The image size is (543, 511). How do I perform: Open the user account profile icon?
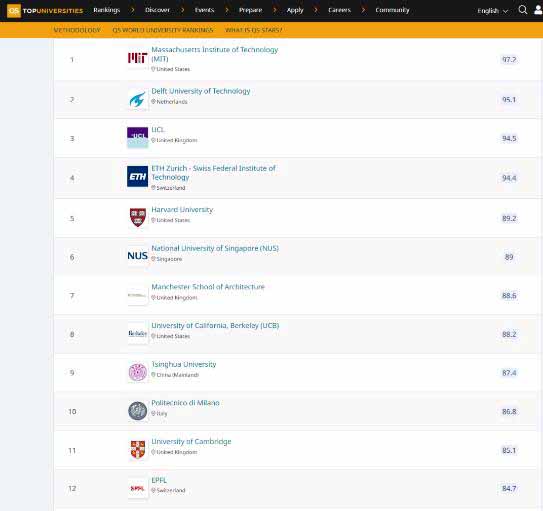(538, 10)
